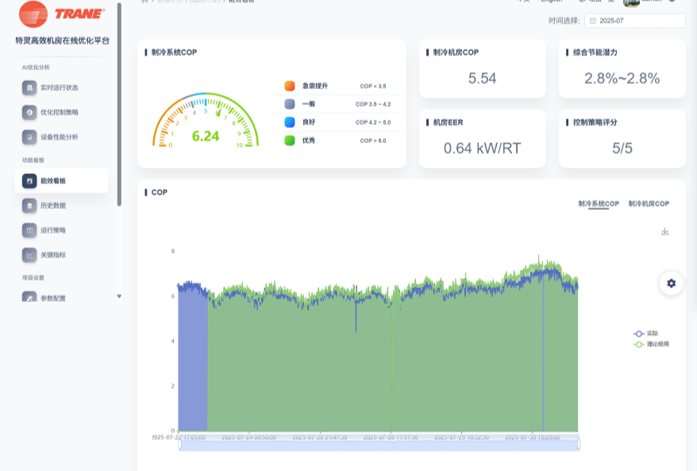The height and width of the screenshot is (471, 697).
Task: Click the Trane logo
Action: click(x=62, y=14)
